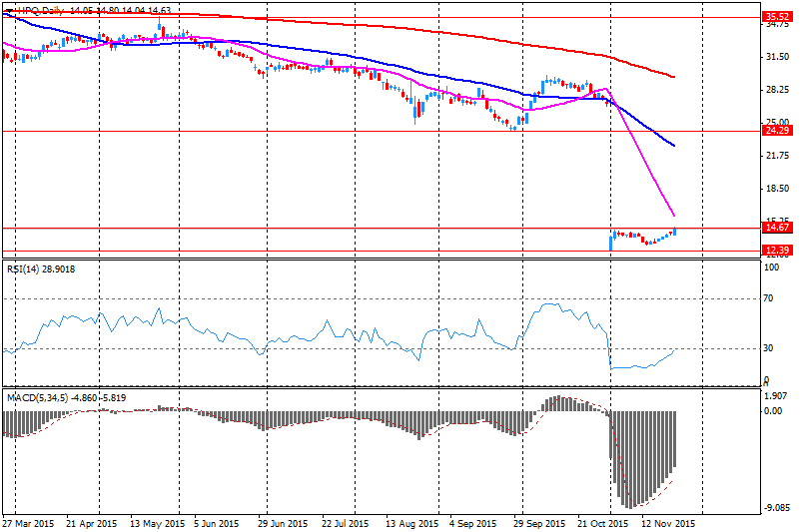This screenshot has width=800, height=532.
Task: Click the RSI scale value 70
Action: (x=768, y=298)
